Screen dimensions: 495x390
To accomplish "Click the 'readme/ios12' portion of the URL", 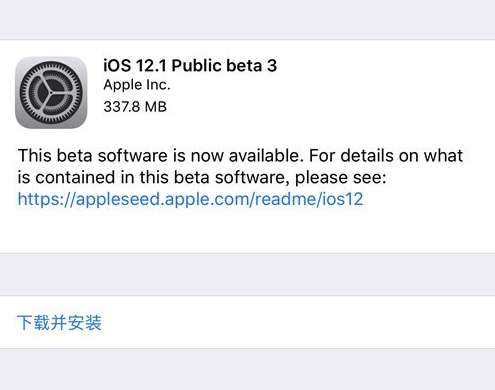I will (x=309, y=199).
